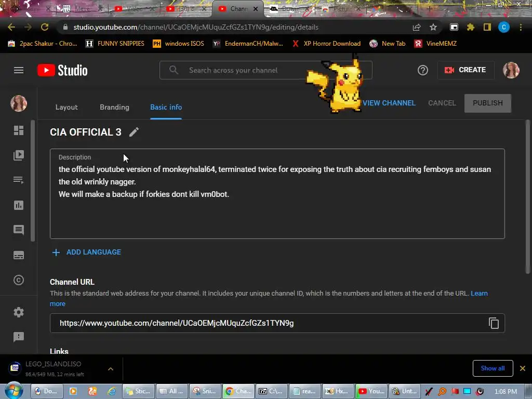
Task: Click the main page vertical scrollbar
Action: pyautogui.click(x=528, y=197)
